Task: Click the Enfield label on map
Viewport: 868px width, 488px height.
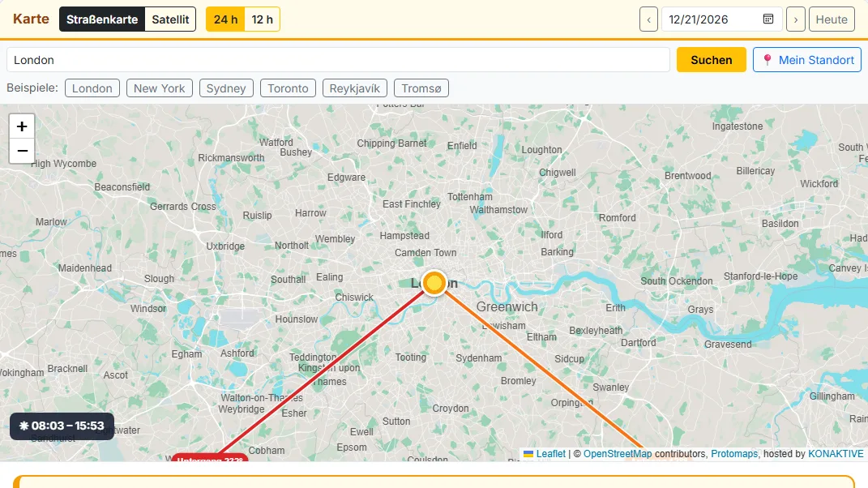Action: [462, 146]
